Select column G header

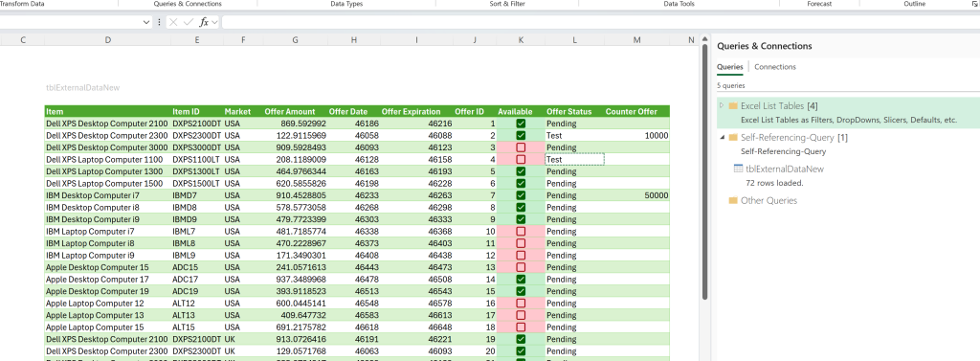tap(295, 40)
